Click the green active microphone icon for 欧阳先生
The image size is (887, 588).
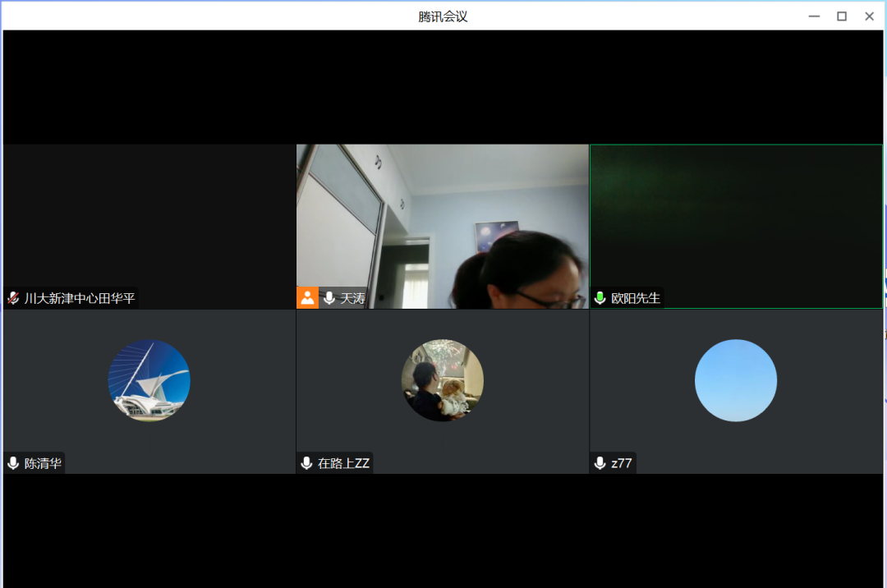[600, 298]
